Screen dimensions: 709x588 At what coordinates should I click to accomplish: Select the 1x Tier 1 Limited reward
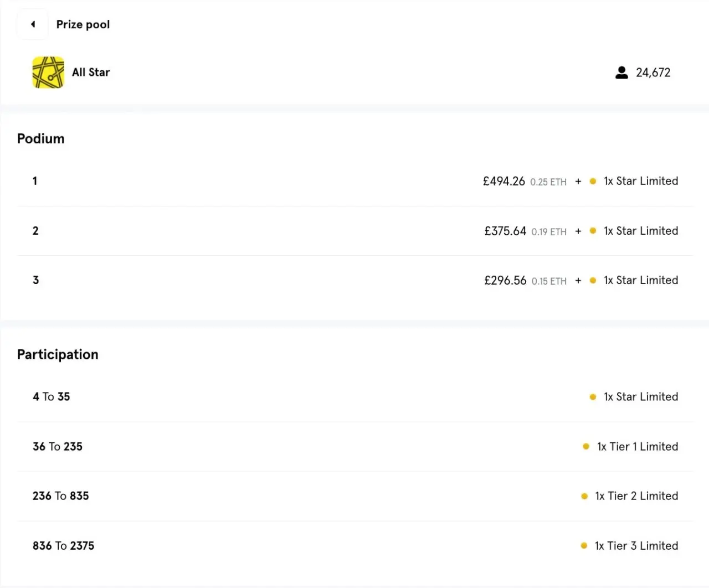coord(637,446)
